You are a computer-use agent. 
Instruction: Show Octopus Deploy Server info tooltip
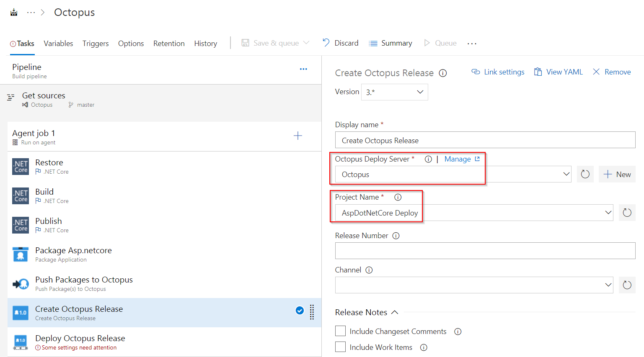point(428,159)
